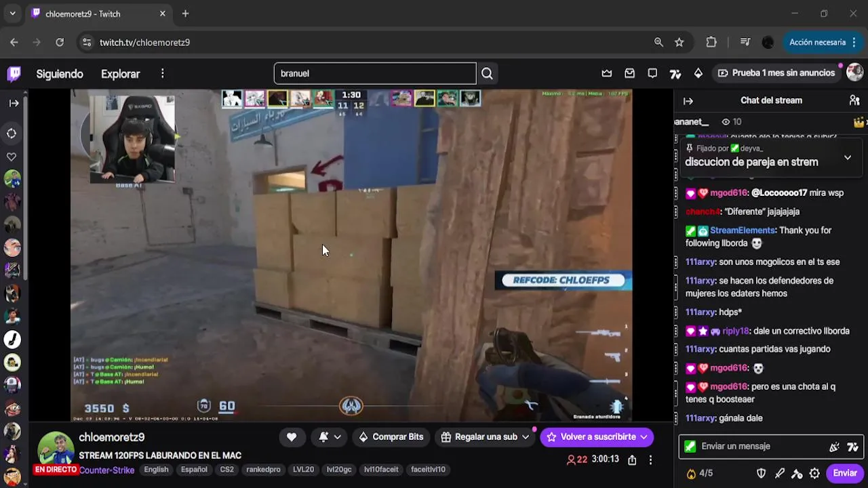The width and height of the screenshot is (868, 488).
Task: Expand left sidebar with arrow icon
Action: [14, 103]
